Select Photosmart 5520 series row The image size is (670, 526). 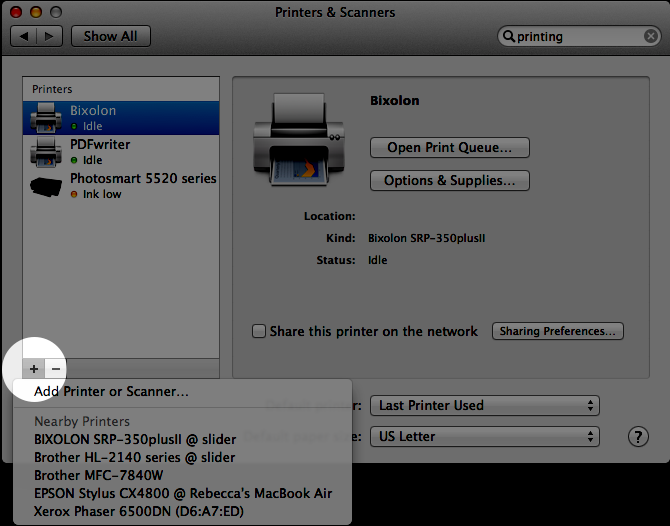[121, 186]
